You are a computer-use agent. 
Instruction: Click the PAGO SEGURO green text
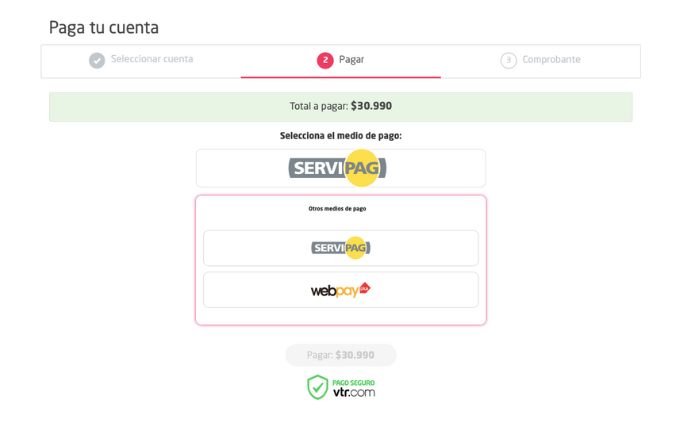click(354, 382)
